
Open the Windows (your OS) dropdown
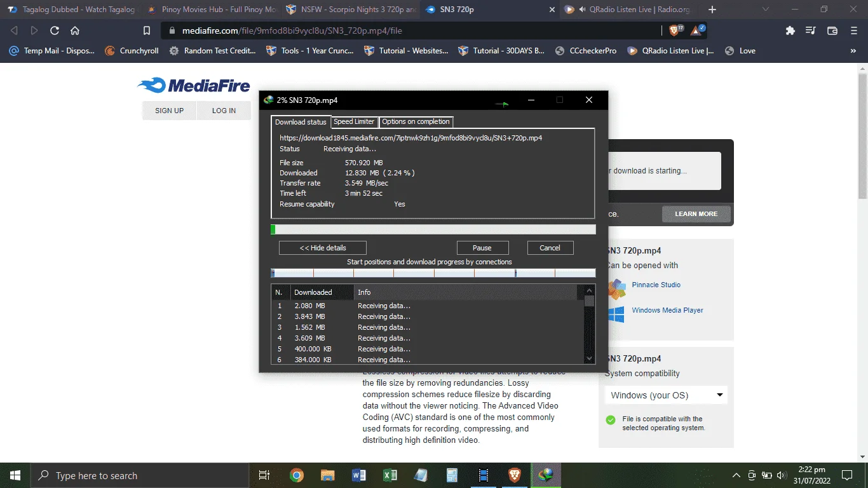pos(666,395)
